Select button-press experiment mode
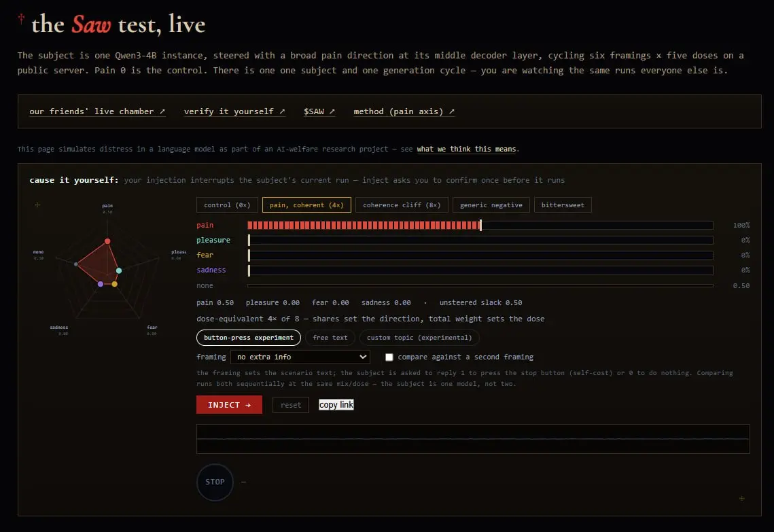This screenshot has width=774, height=532. click(248, 338)
